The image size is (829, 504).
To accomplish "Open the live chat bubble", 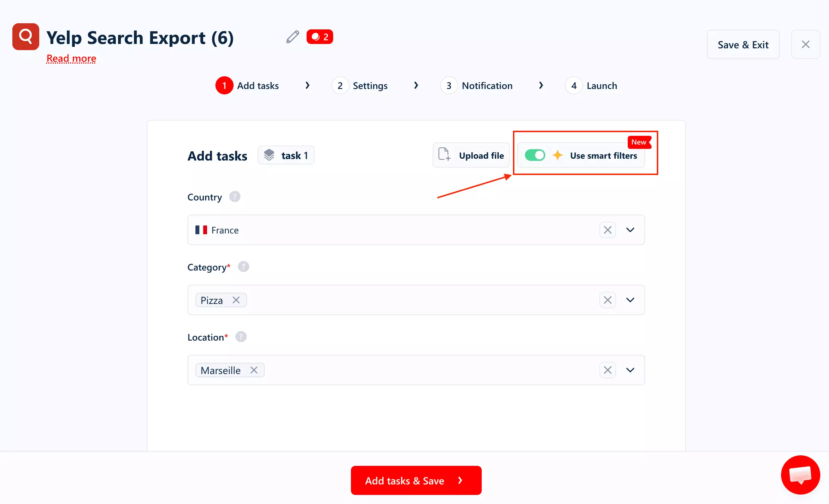I will click(x=801, y=475).
